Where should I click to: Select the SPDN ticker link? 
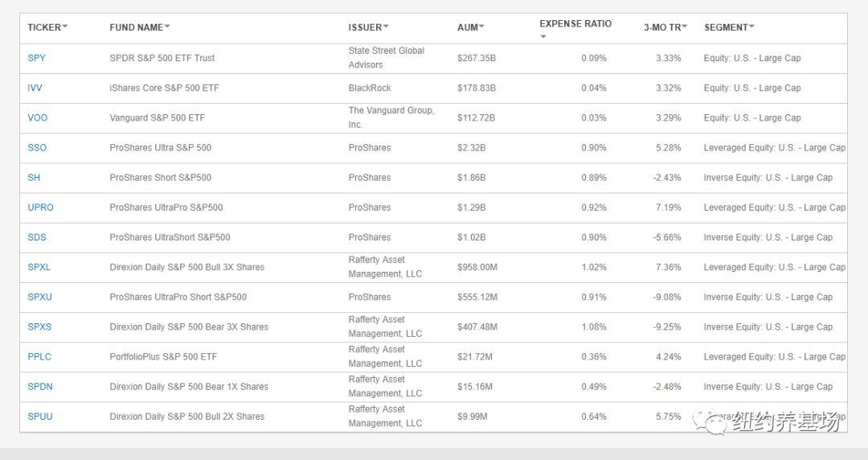pyautogui.click(x=40, y=387)
